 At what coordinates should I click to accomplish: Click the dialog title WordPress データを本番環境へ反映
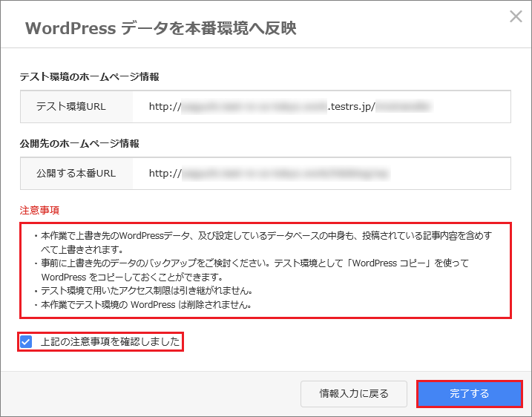(x=161, y=28)
